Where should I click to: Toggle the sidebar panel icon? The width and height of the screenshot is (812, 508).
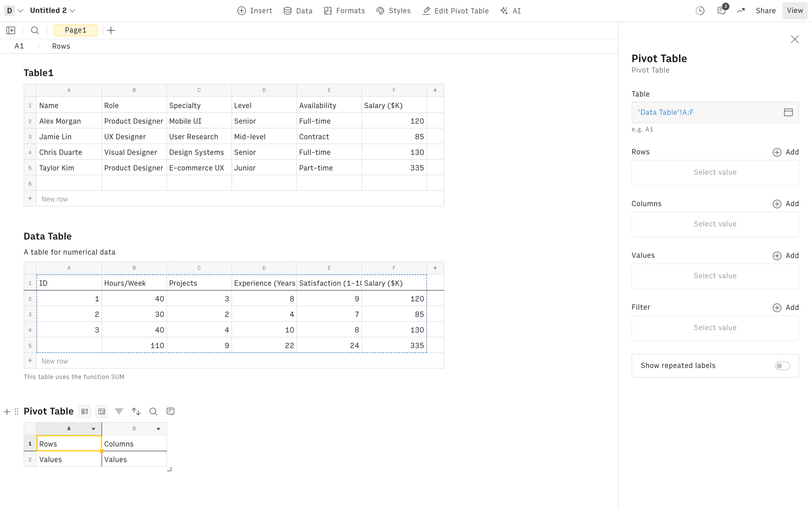(11, 30)
